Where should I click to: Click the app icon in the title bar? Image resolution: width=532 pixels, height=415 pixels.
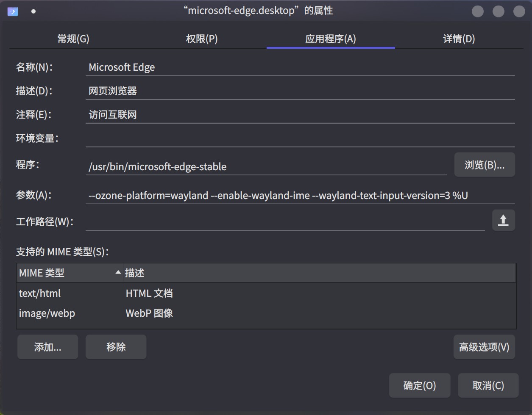[13, 11]
